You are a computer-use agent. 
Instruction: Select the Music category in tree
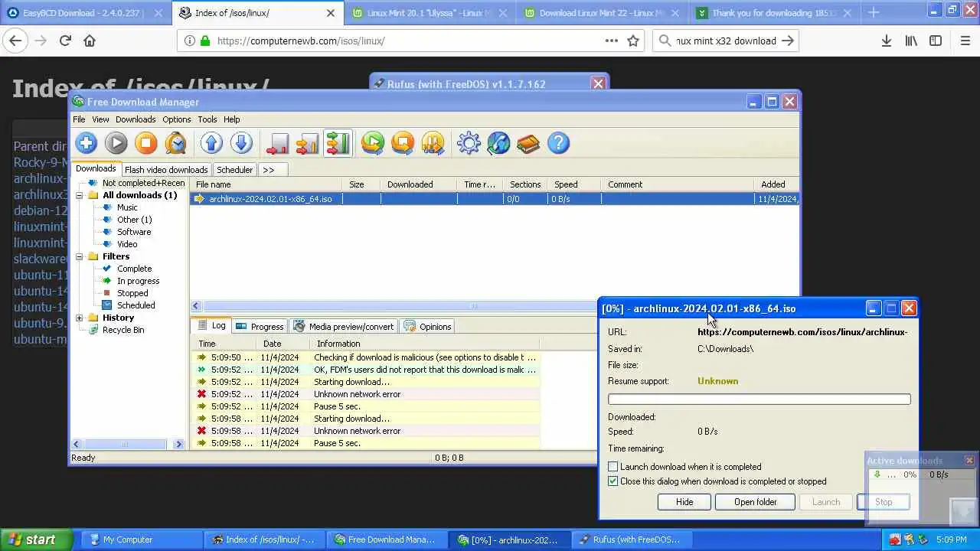127,207
